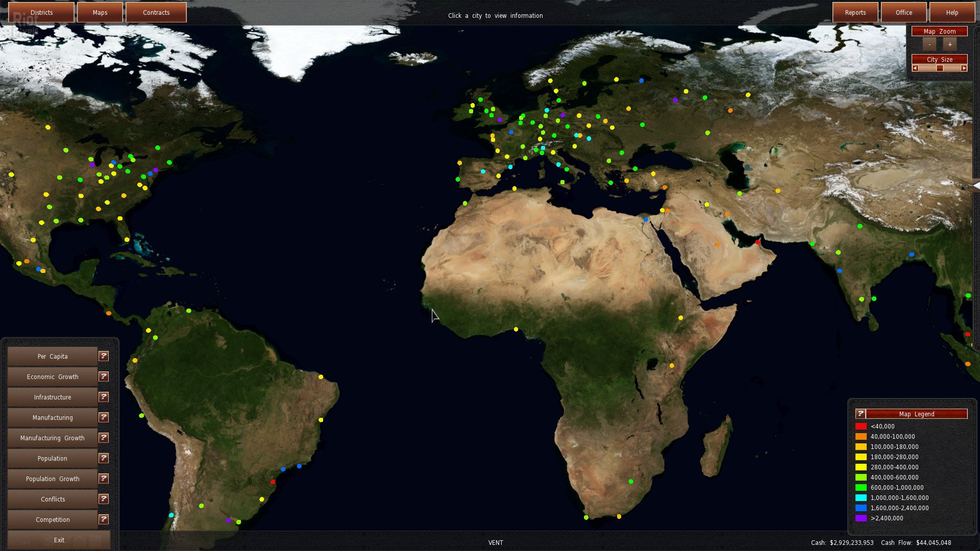The width and height of the screenshot is (980, 551).
Task: Switch to the Reports screen
Action: tap(855, 12)
